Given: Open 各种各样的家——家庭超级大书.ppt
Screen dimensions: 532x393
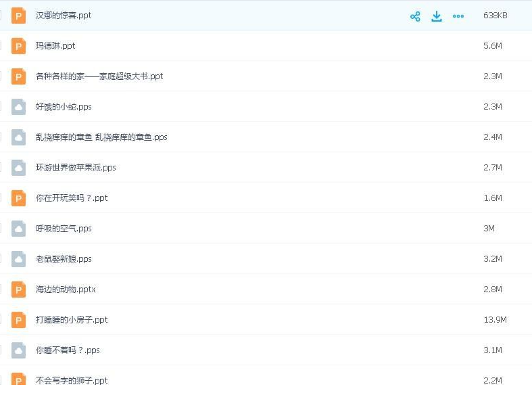Looking at the screenshot, I should pos(99,76).
